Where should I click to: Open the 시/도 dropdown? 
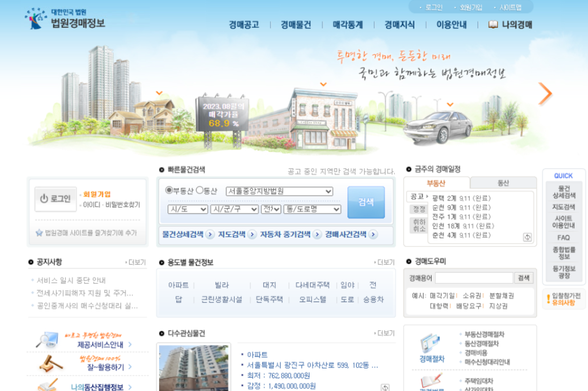point(188,209)
